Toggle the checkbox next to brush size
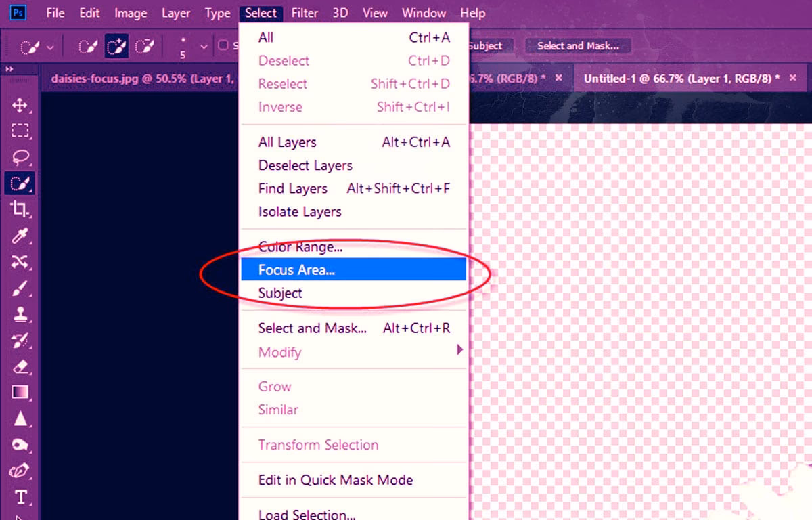Image resolution: width=812 pixels, height=520 pixels. pyautogui.click(x=223, y=46)
